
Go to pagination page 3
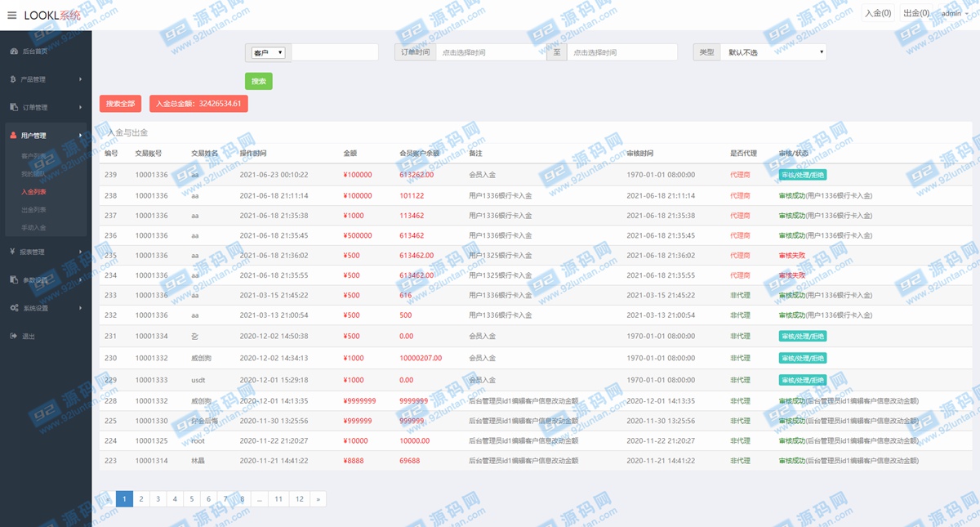pyautogui.click(x=158, y=498)
